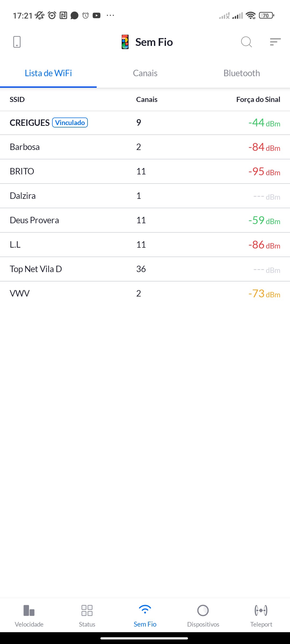Viewport: 290px width, 644px height.
Task: Open Dispositivos circle icon
Action: coord(203,610)
